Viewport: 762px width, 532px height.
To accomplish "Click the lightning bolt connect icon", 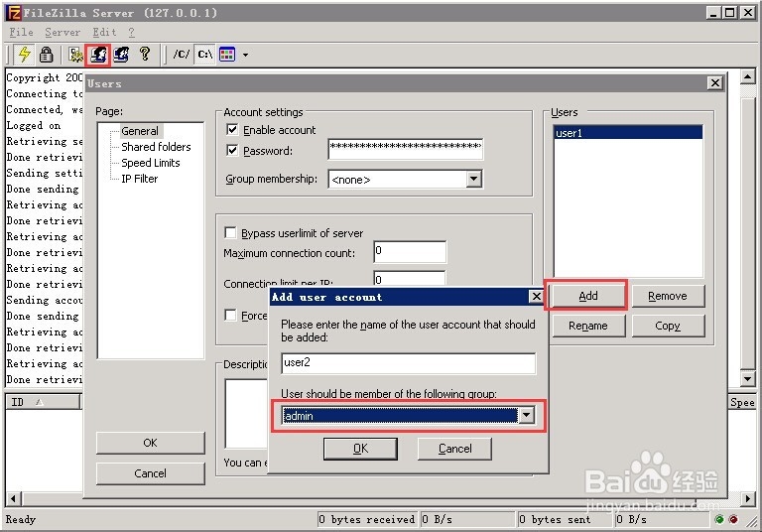I will (x=24, y=55).
